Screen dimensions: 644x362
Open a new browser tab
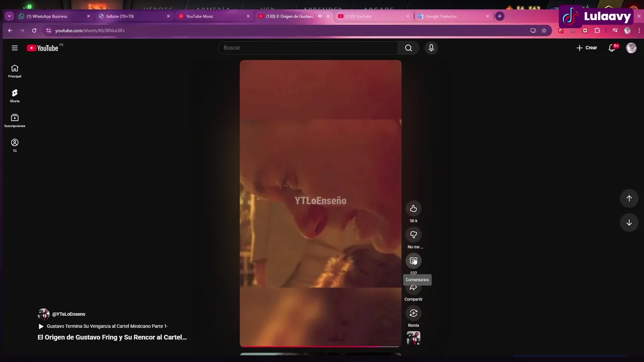click(x=500, y=16)
